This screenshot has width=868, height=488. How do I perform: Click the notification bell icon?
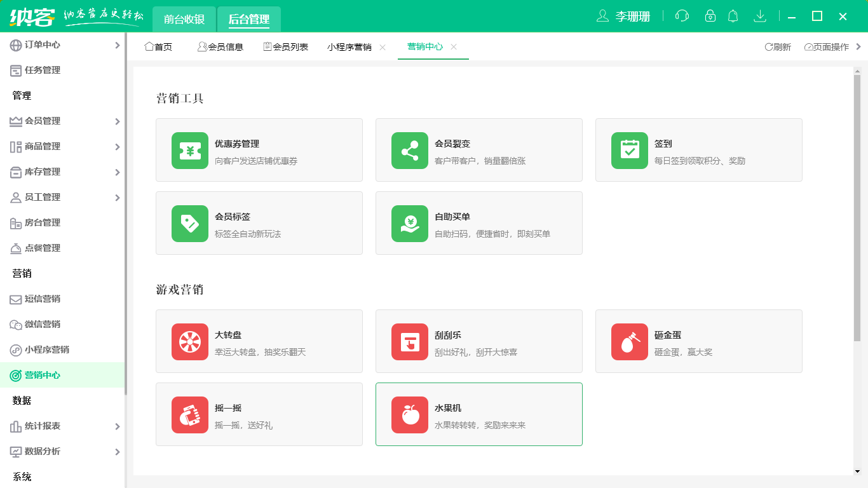[733, 16]
